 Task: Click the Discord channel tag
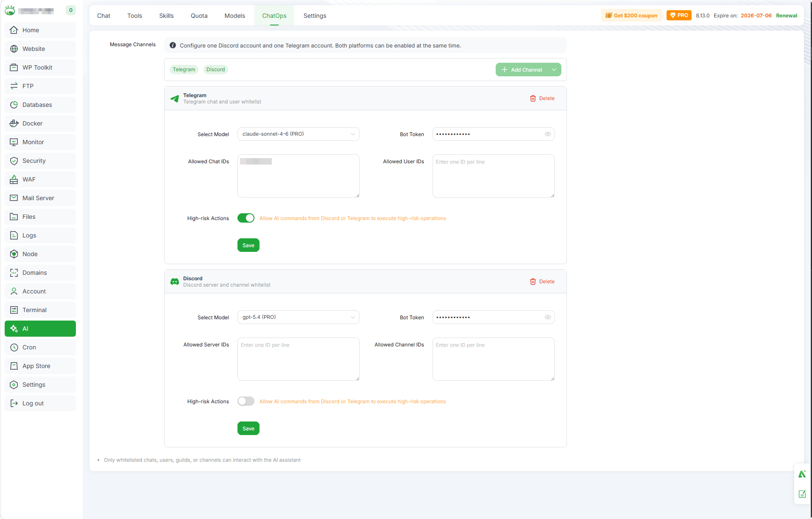216,70
